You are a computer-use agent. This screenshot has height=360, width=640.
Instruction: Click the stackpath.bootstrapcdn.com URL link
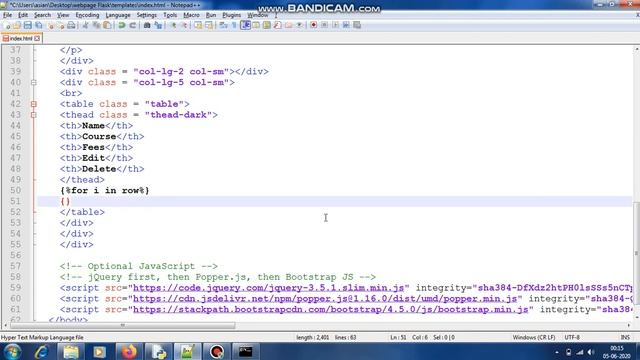pyautogui.click(x=331, y=309)
